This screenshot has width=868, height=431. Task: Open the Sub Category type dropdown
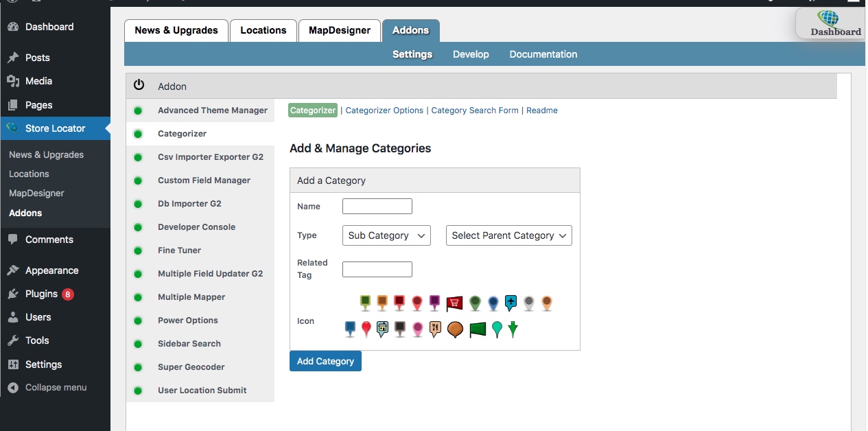(386, 235)
